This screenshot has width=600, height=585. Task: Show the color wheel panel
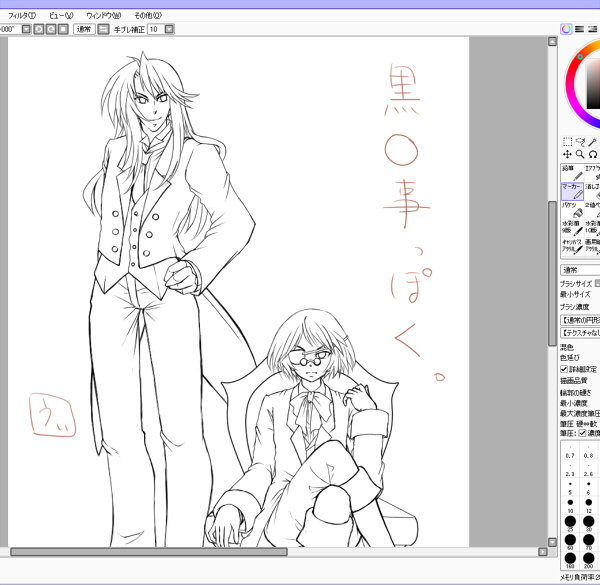[x=566, y=29]
